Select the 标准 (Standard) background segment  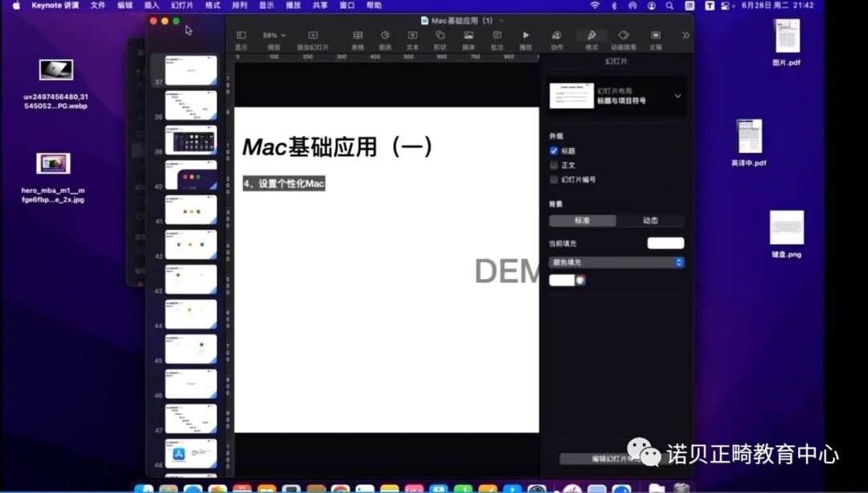(x=583, y=220)
